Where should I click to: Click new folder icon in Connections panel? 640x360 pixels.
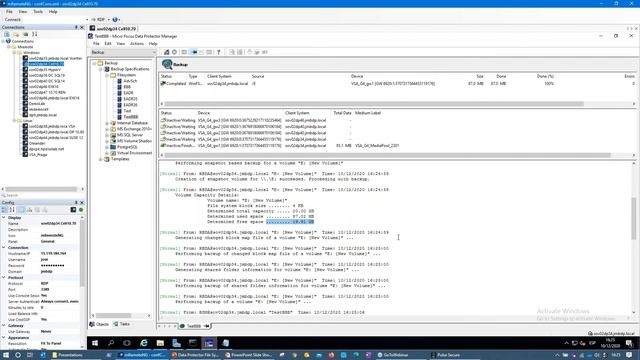pyautogui.click(x=16, y=34)
